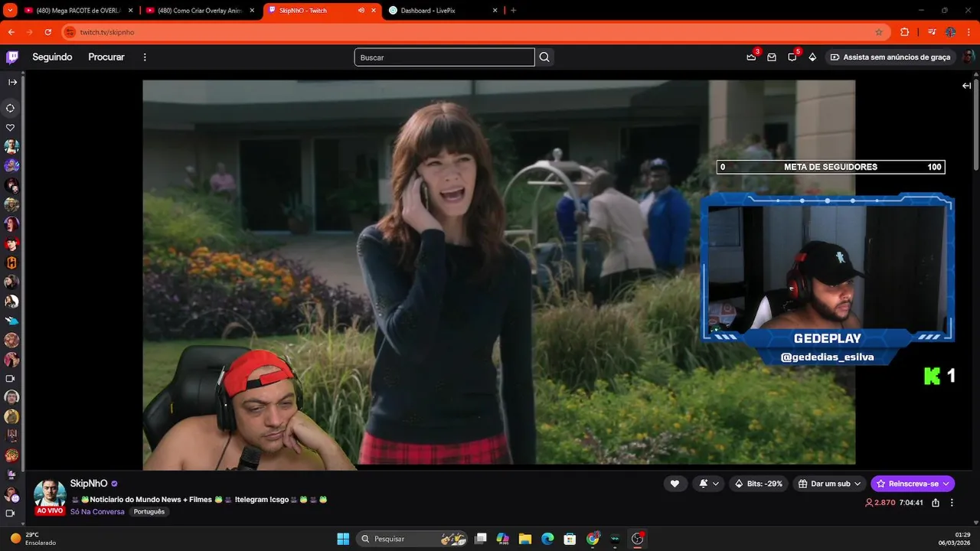The width and height of the screenshot is (980, 551).
Task: Open whispers chat bubble icon
Action: [792, 57]
